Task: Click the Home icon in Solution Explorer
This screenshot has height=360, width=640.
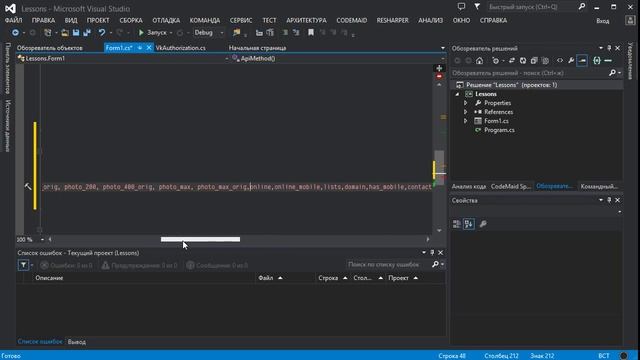Action: coord(480,61)
